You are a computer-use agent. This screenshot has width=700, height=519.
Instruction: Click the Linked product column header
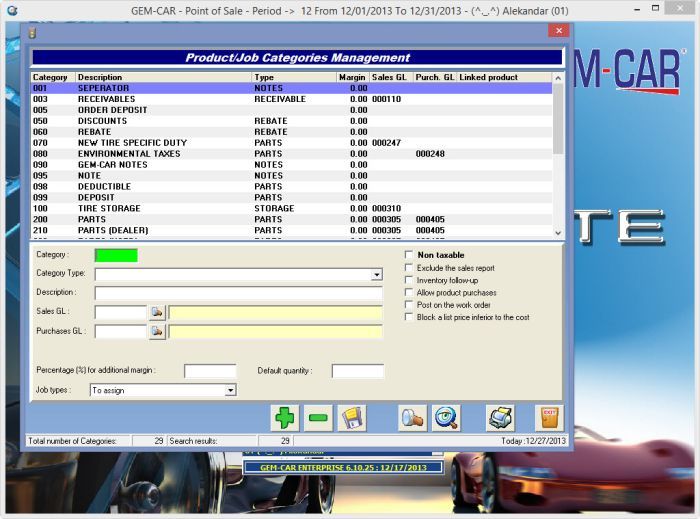[x=504, y=77]
